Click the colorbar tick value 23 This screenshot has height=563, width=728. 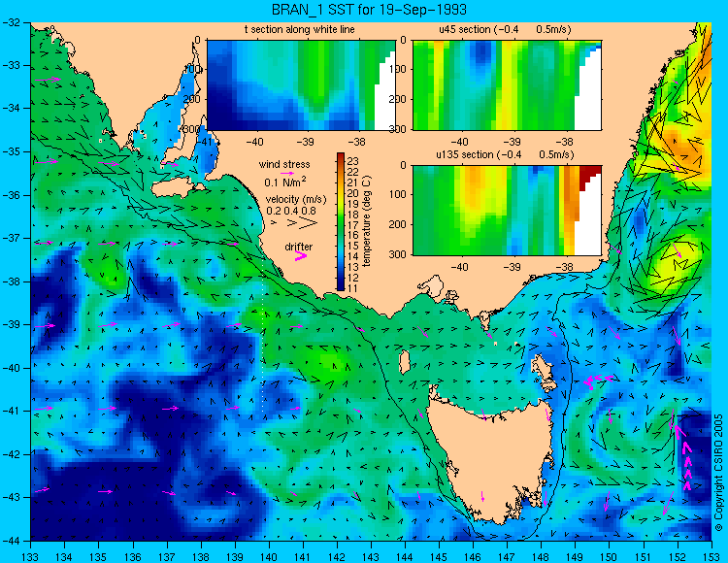353,161
